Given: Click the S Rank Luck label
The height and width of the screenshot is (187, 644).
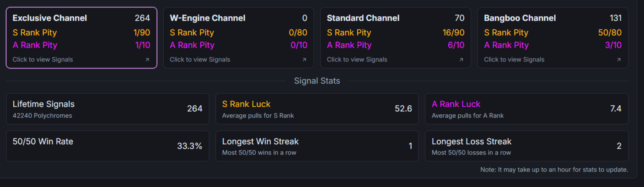Looking at the screenshot, I should point(246,104).
